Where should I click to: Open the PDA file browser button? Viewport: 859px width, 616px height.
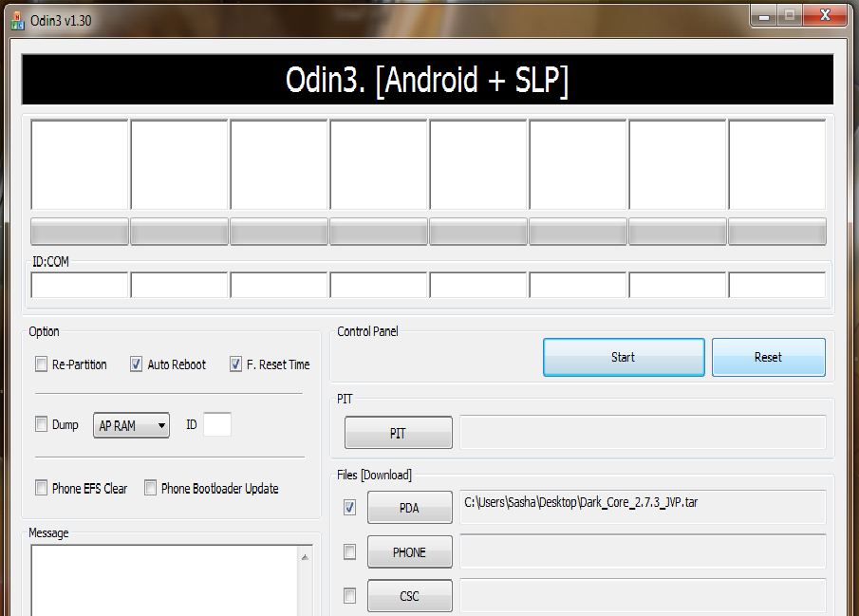point(410,508)
